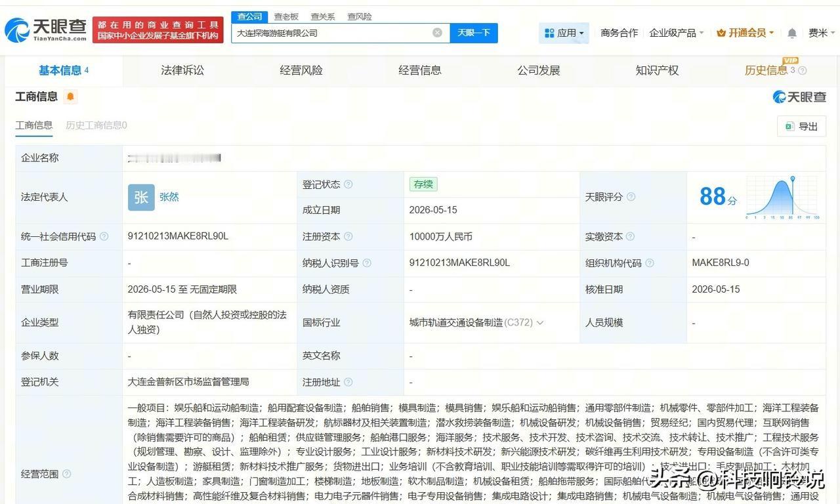Click the 张 avatar of legal representative

click(141, 197)
